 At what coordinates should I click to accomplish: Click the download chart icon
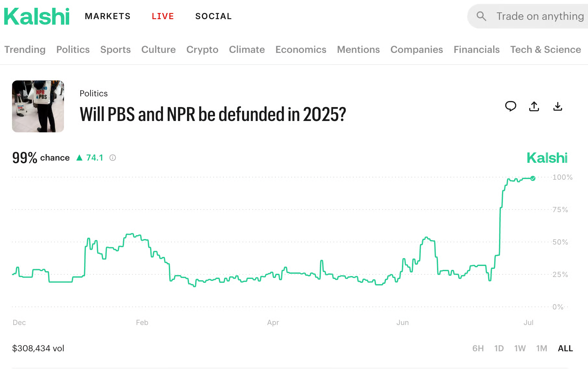(557, 106)
